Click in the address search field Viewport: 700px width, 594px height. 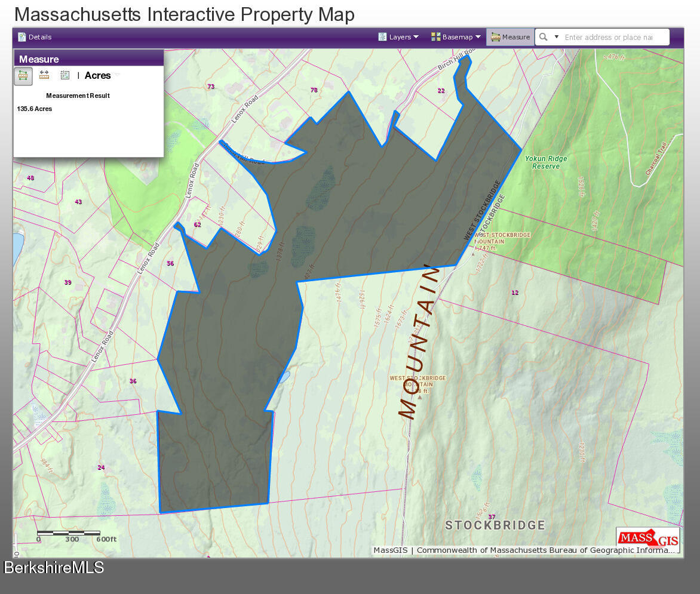pyautogui.click(x=612, y=37)
